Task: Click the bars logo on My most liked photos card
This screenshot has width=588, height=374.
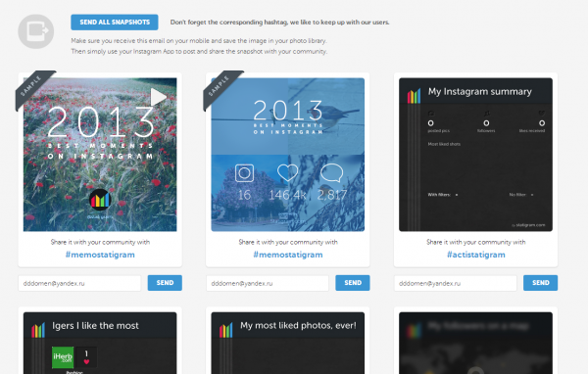Action: [225, 331]
